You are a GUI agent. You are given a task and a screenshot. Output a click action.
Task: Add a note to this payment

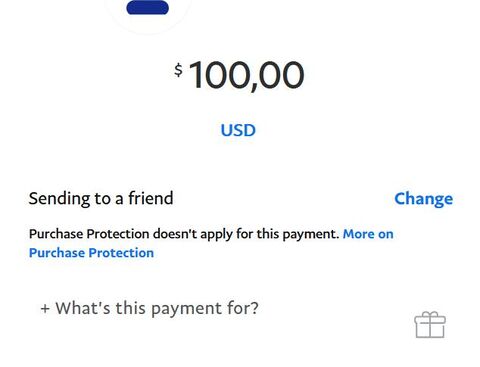tap(149, 308)
